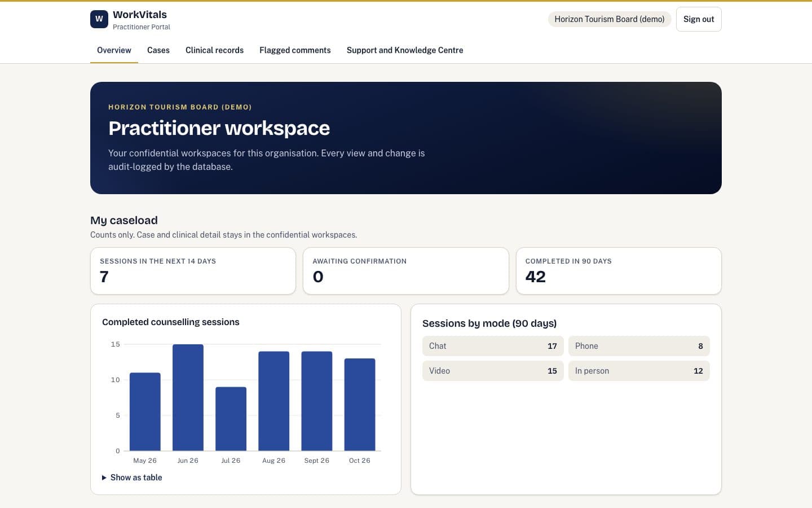Click the Oct 26 chart bar
This screenshot has width=812, height=508.
pos(360,405)
